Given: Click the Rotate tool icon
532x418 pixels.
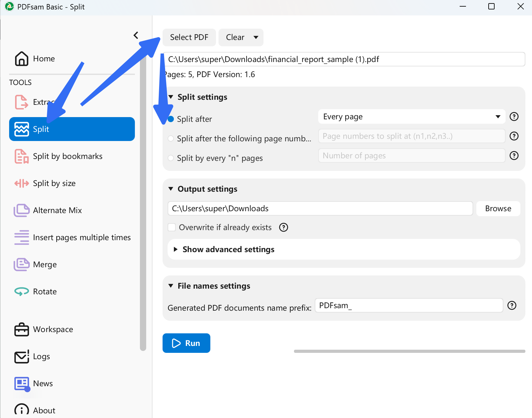Looking at the screenshot, I should coord(22,291).
